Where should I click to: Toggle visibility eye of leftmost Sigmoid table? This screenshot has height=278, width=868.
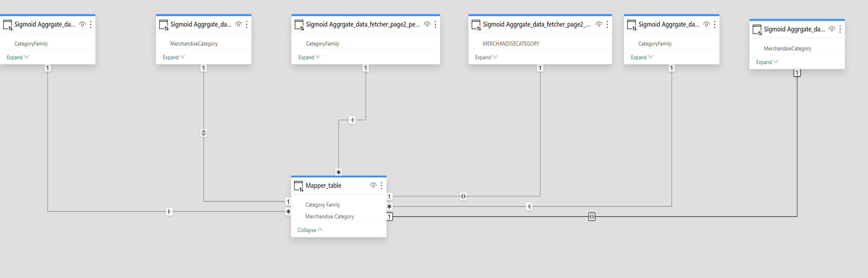(82, 24)
